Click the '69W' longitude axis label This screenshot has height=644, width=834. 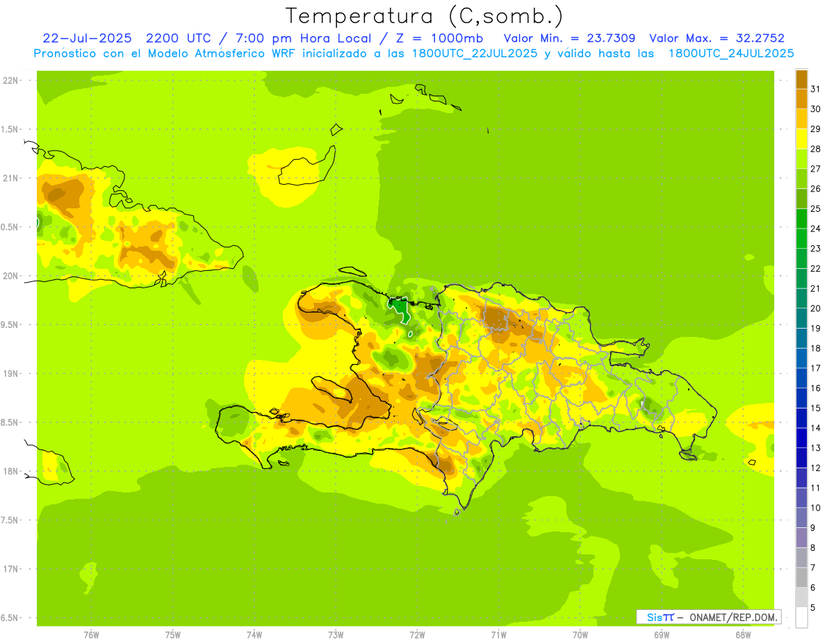pyautogui.click(x=662, y=635)
